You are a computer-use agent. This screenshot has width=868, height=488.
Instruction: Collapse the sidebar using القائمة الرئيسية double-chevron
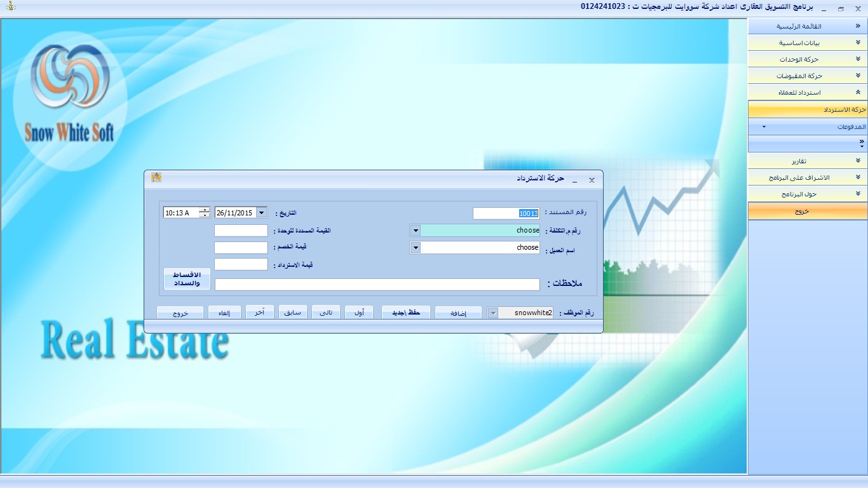point(858,27)
